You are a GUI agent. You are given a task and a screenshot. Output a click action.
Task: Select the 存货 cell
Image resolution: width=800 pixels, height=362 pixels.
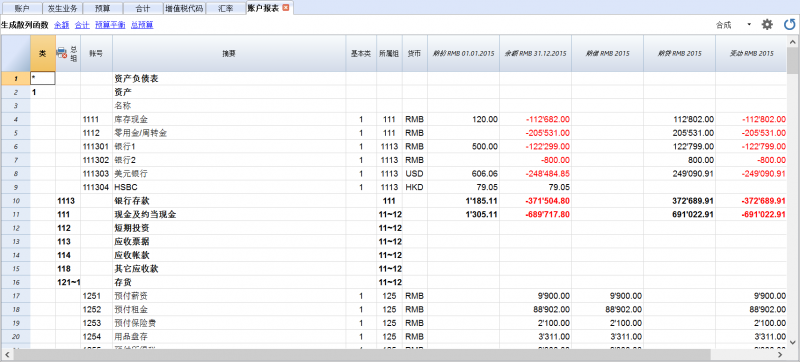coord(229,282)
